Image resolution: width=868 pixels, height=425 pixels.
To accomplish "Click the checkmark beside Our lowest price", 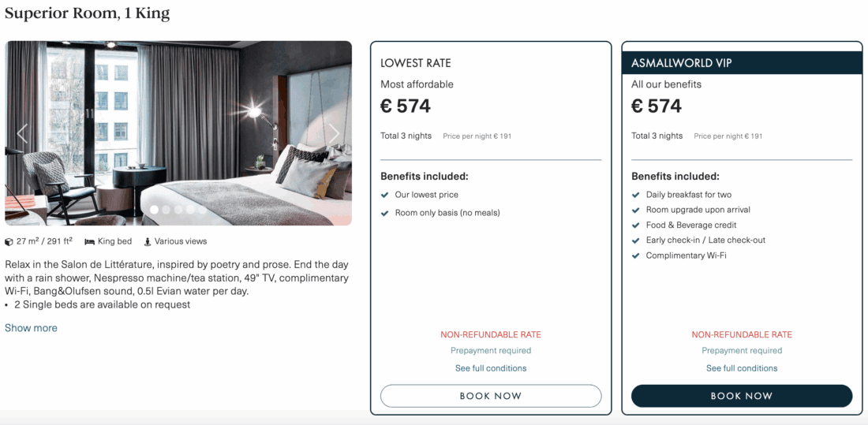I will click(x=385, y=195).
